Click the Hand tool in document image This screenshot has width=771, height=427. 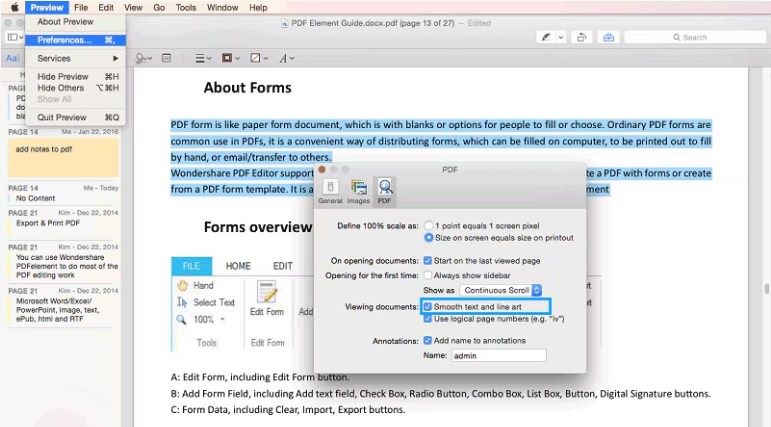coord(195,286)
